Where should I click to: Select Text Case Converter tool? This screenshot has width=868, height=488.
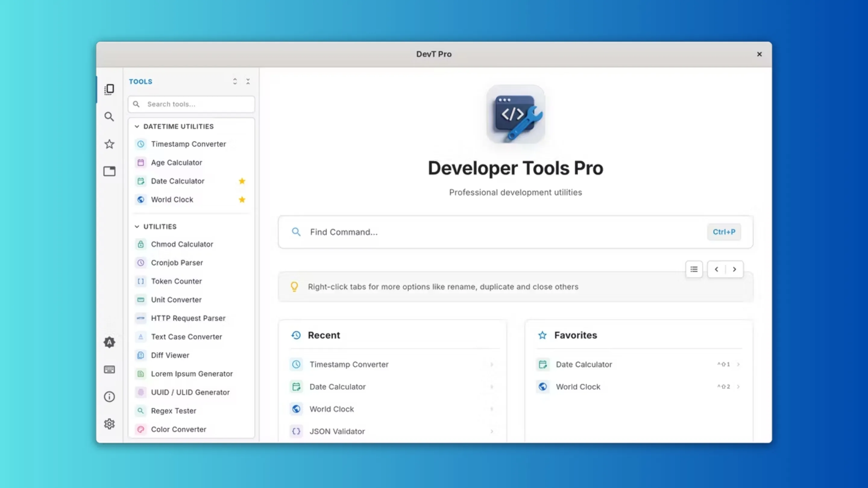[191, 337]
